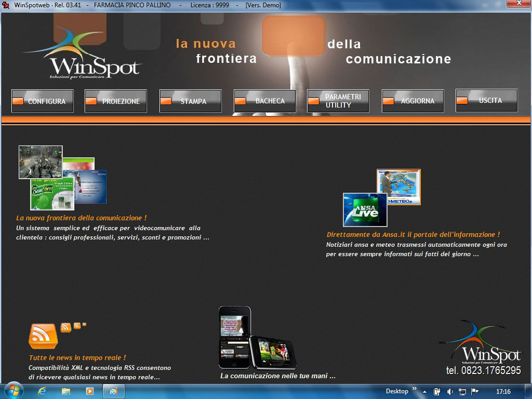This screenshot has height=399, width=532.
Task: Click USCITA to exit the application
Action: [x=486, y=100]
